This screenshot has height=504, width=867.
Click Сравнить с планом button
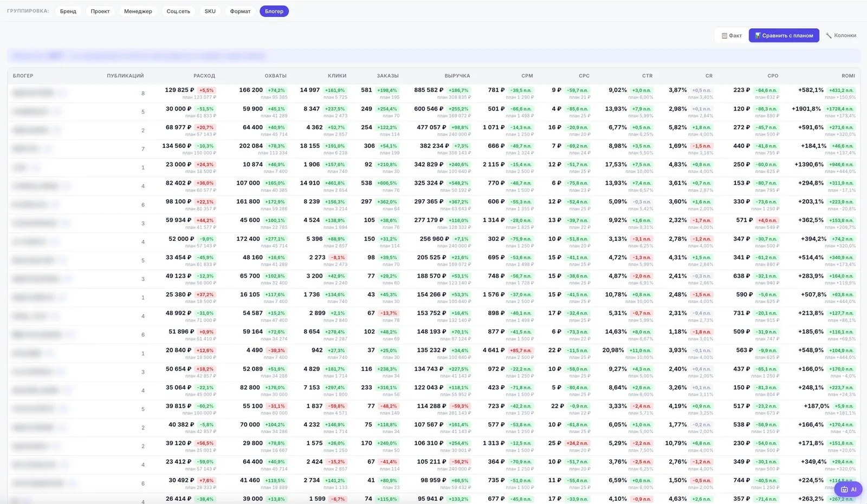pyautogui.click(x=784, y=36)
